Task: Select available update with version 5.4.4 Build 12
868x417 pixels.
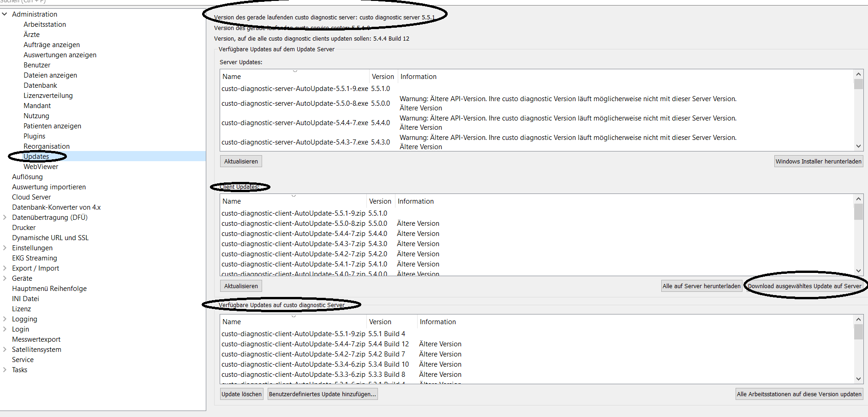Action: tap(537, 344)
